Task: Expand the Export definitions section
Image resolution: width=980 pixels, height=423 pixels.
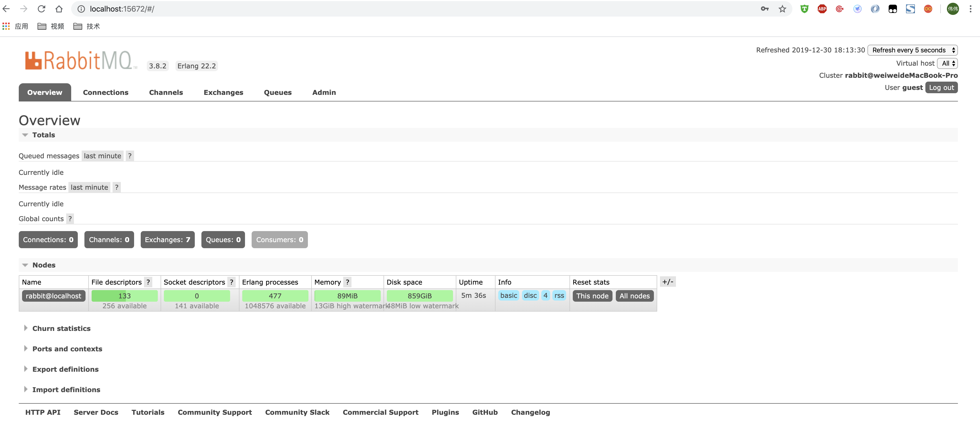Action: click(x=65, y=369)
